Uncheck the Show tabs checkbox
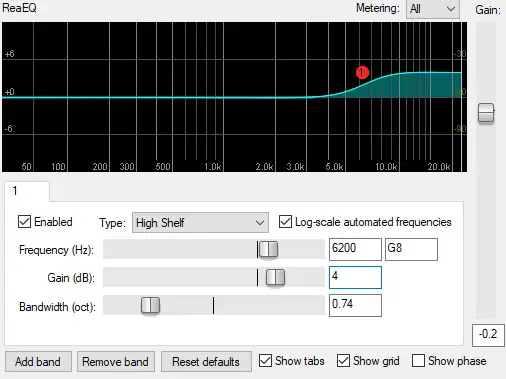The image size is (506, 379). point(265,361)
